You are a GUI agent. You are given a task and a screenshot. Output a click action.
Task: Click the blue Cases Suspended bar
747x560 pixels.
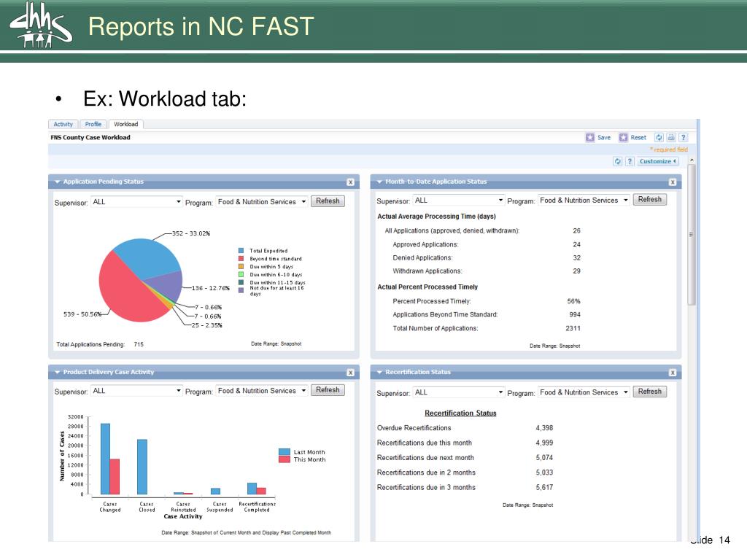215,491
